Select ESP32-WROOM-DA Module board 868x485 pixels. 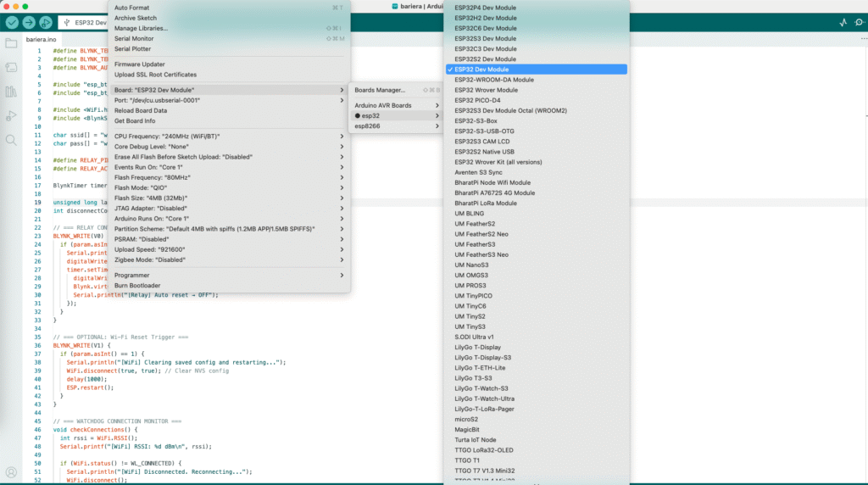[537, 80]
